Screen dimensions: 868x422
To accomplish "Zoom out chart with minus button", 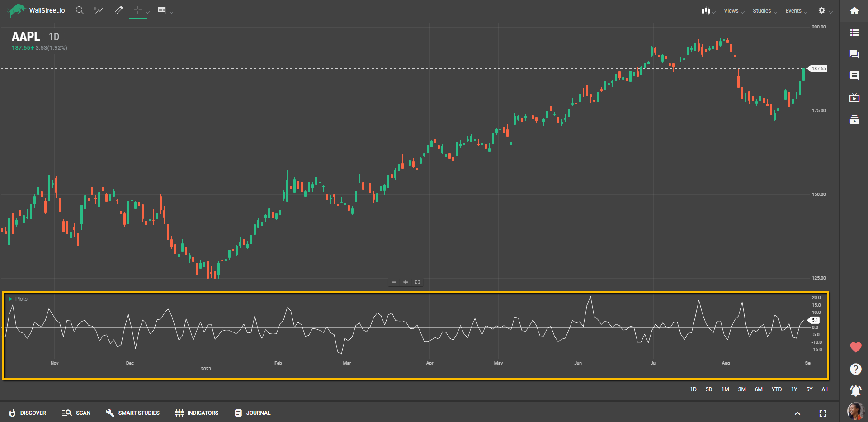I will click(394, 282).
